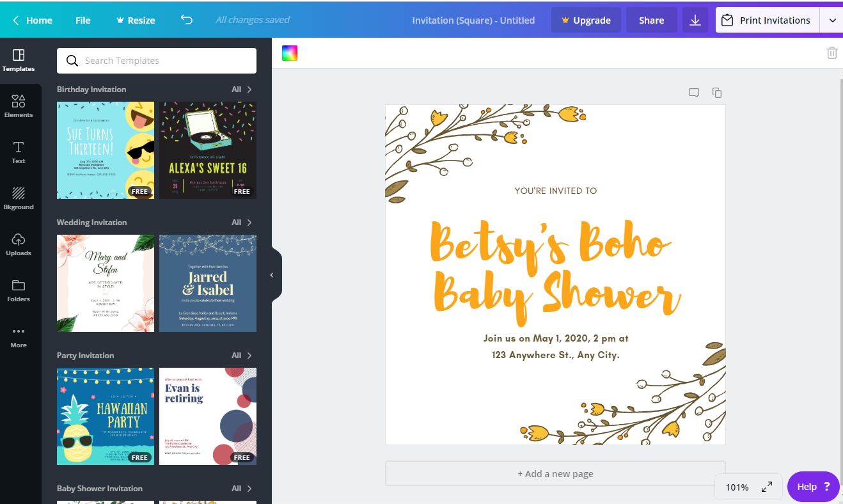Open the rainbow color picker swatch
Image resolution: width=843 pixels, height=504 pixels.
click(290, 53)
